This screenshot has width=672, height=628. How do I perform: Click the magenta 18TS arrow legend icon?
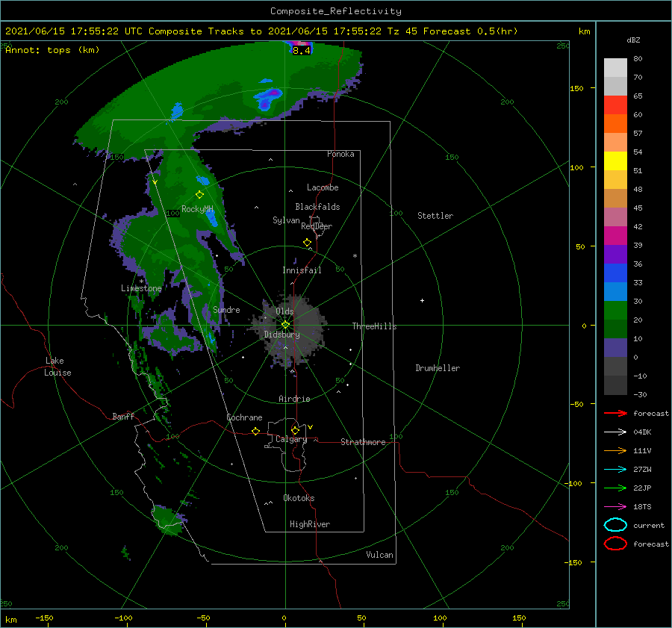615,507
